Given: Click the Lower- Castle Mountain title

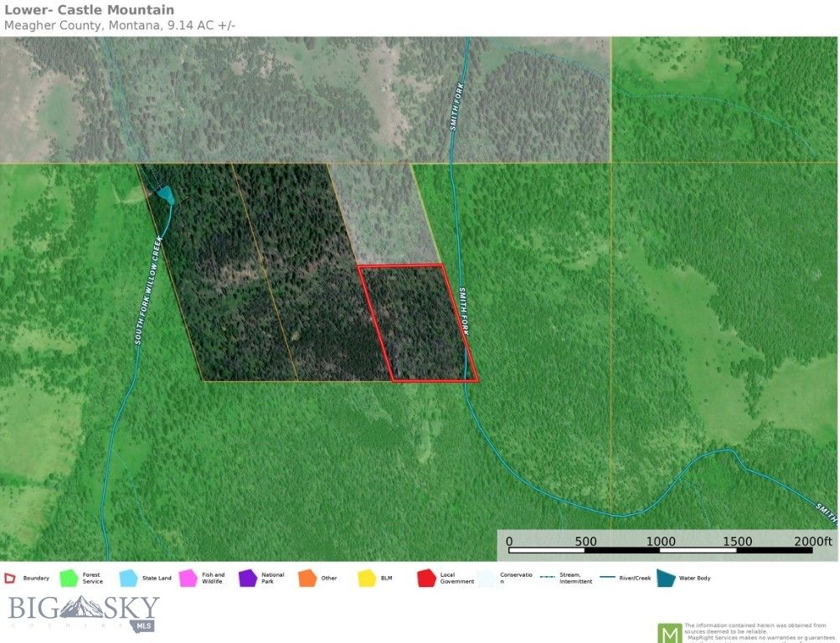Looking at the screenshot, I should 90,10.
